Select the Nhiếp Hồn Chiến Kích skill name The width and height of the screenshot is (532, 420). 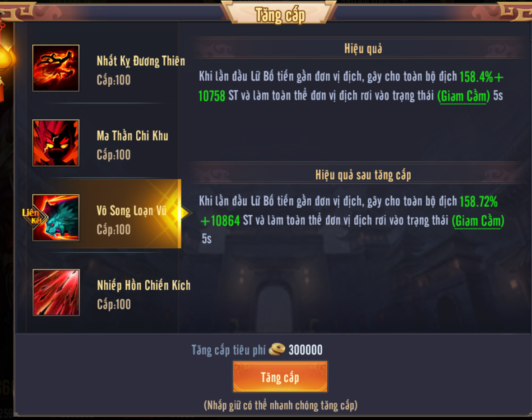(144, 285)
